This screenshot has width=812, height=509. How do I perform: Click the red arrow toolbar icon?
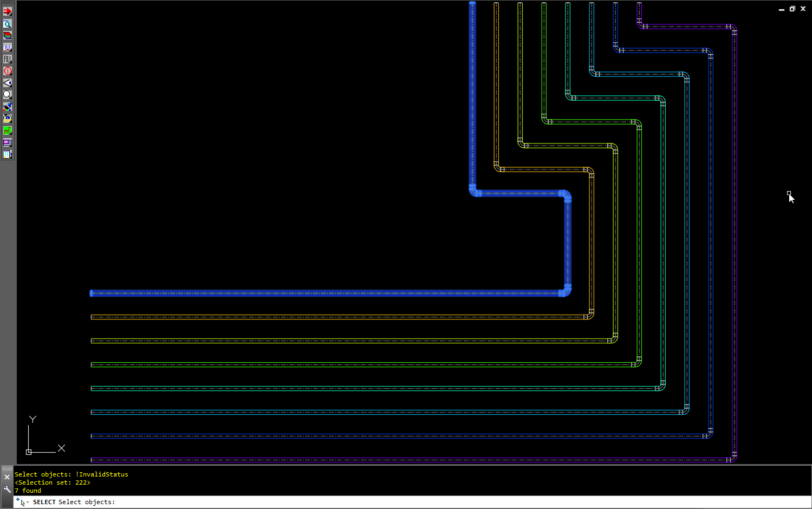pyautogui.click(x=8, y=11)
